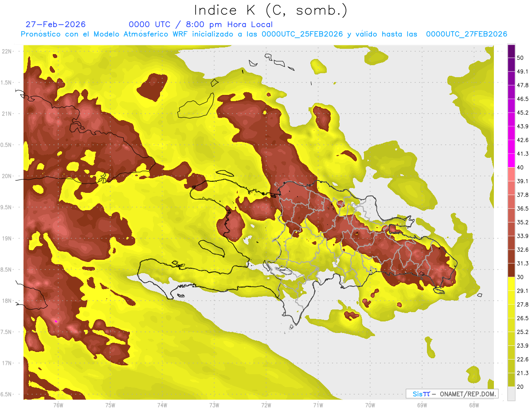The image size is (532, 411).
Task: Click the '72W' longitude axis label
Action: click(x=266, y=405)
